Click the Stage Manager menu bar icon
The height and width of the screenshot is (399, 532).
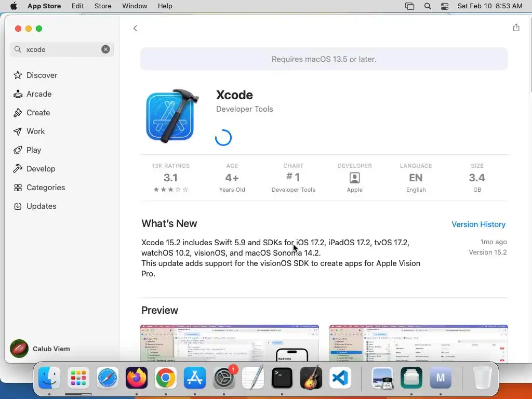click(x=409, y=6)
